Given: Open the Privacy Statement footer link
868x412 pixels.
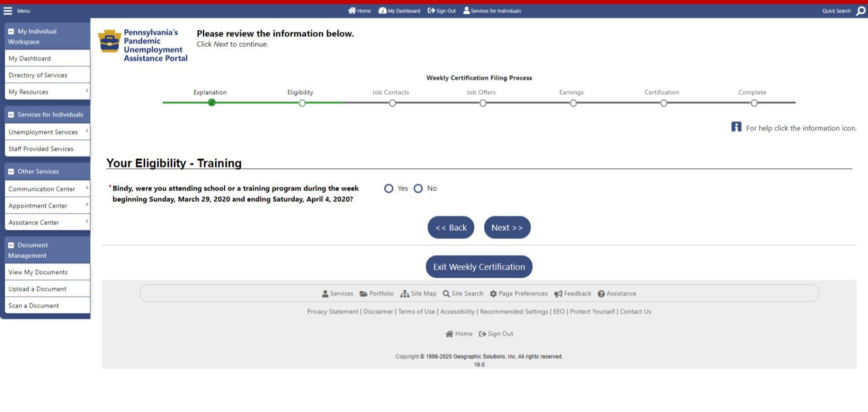Looking at the screenshot, I should [x=332, y=312].
